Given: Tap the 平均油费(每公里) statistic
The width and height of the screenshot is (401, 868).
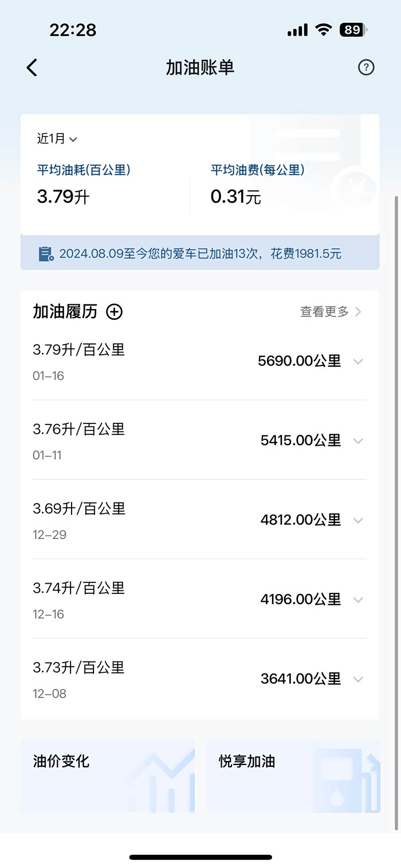Looking at the screenshot, I should point(258,184).
